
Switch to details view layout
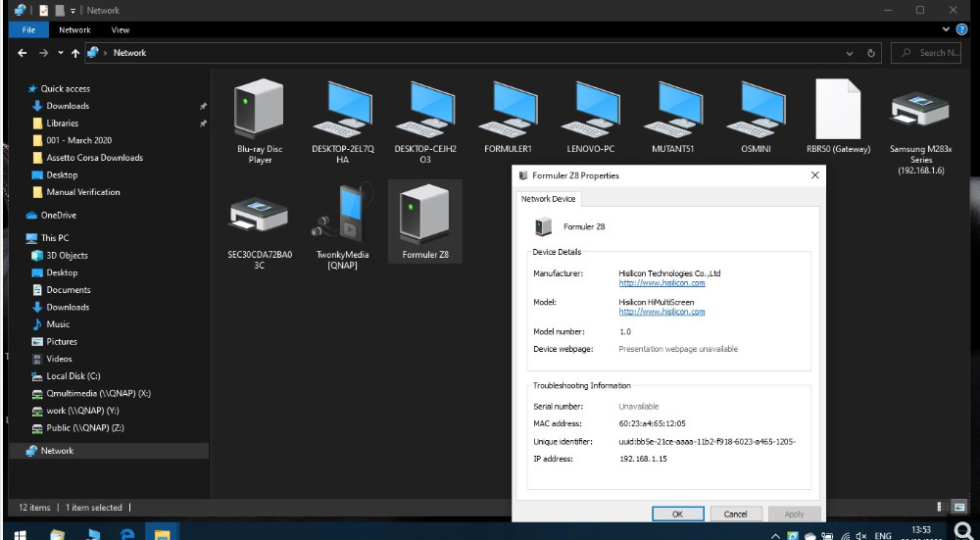tap(942, 507)
